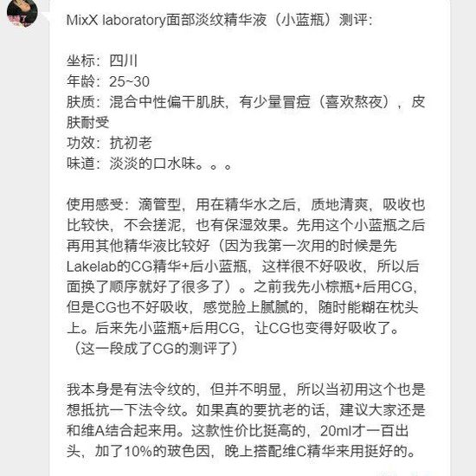Click the line 上。后来先小蓝瓶+后用CG
The width and height of the screenshot is (476, 476).
click(x=232, y=328)
